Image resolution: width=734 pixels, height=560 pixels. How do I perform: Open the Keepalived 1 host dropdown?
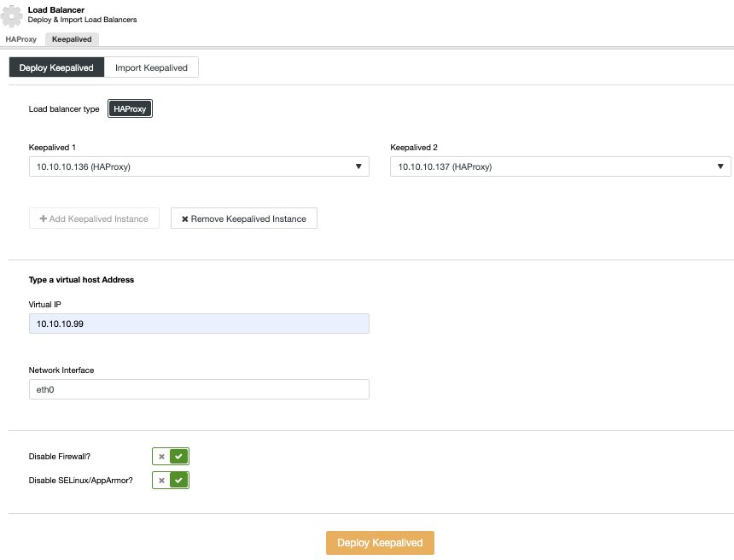[x=199, y=166]
